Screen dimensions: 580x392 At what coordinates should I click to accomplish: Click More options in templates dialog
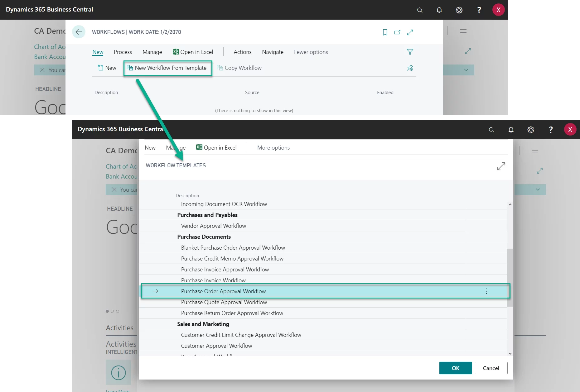pyautogui.click(x=273, y=148)
